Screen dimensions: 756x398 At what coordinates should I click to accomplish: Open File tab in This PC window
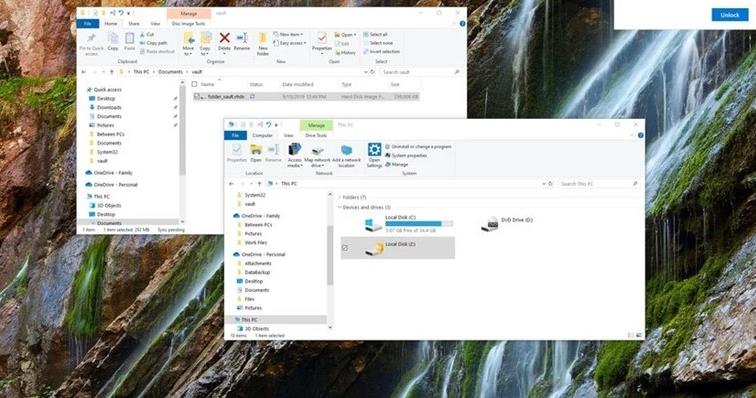tap(235, 136)
